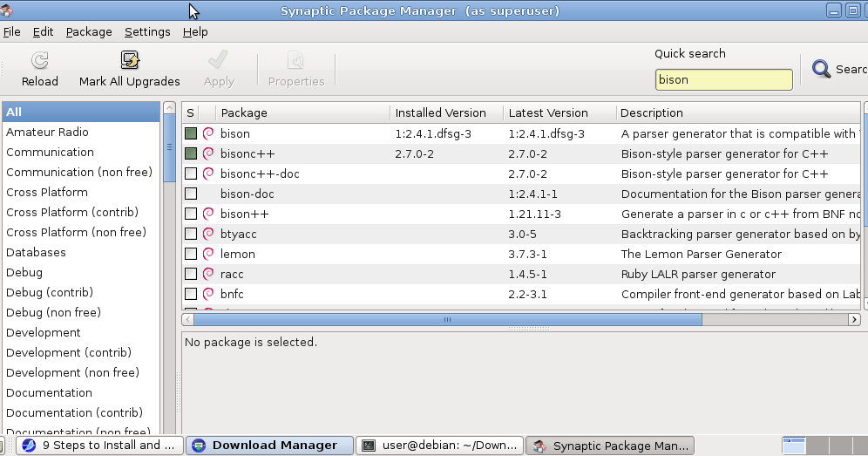Select the Debug (contrib) category
The height and width of the screenshot is (456, 868).
point(81,292)
